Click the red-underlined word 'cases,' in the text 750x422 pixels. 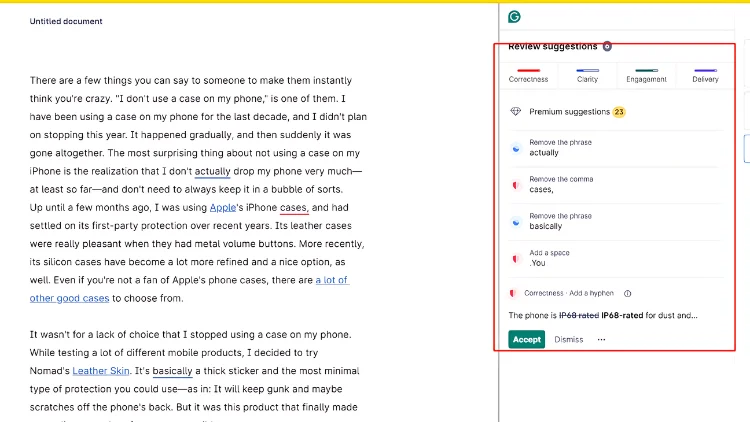tap(294, 208)
